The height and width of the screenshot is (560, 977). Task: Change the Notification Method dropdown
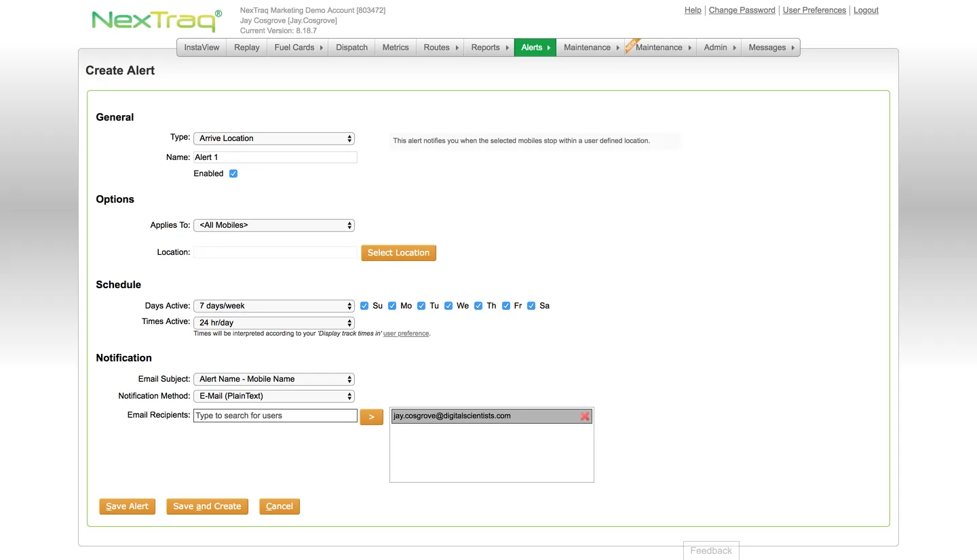pos(273,396)
